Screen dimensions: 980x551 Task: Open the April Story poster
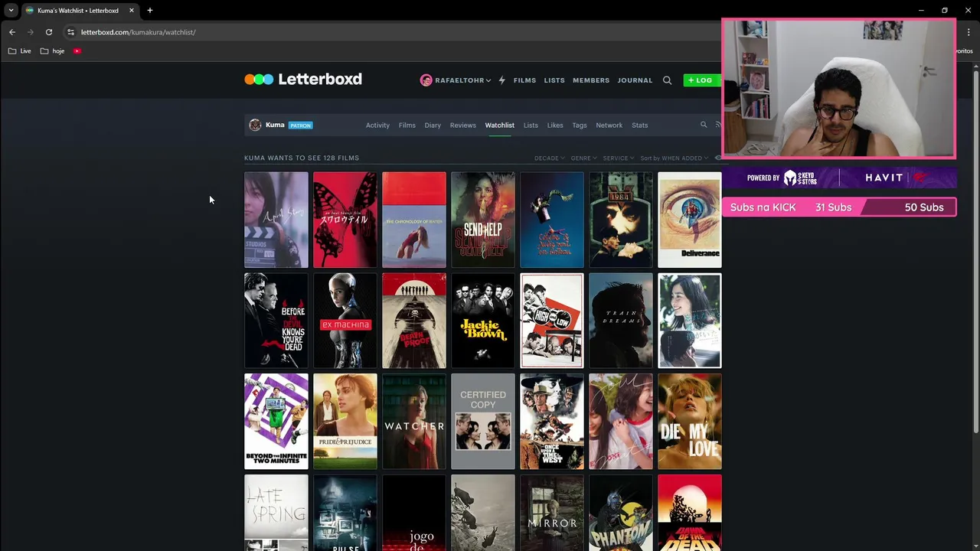[x=276, y=220]
